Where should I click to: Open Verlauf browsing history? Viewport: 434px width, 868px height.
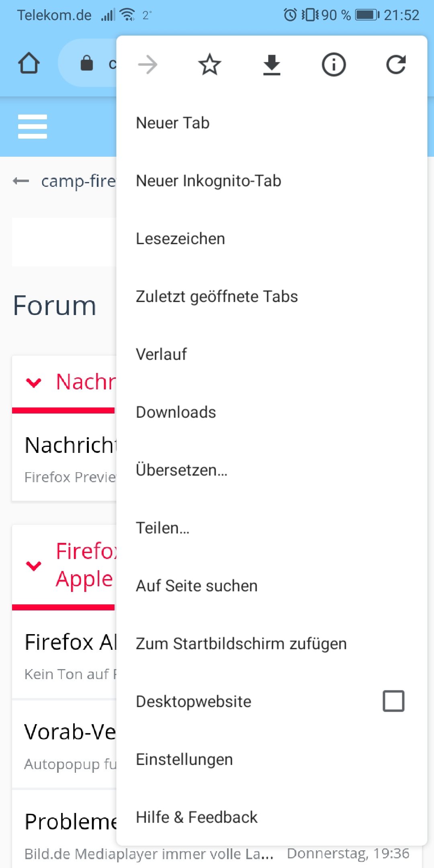pyautogui.click(x=161, y=354)
